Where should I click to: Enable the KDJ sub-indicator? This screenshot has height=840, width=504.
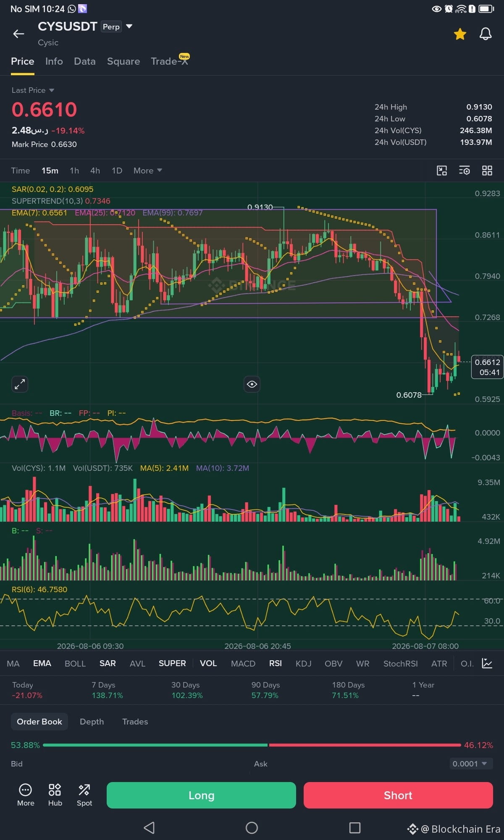click(303, 664)
